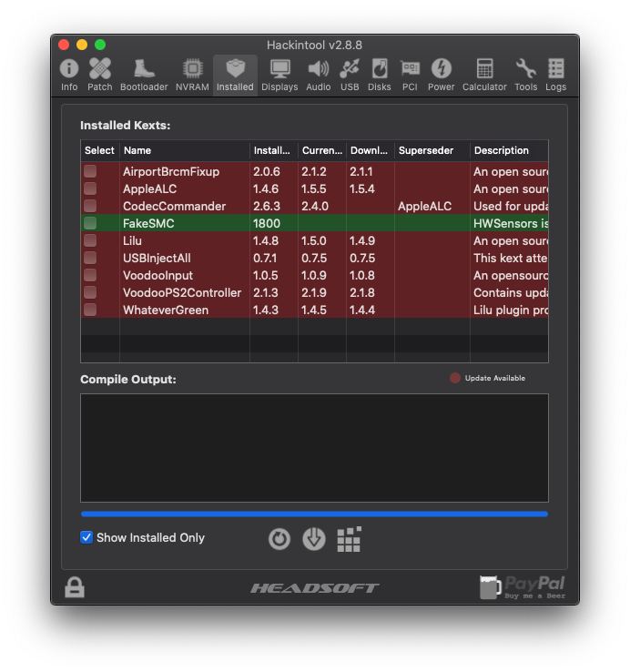Viewport: 630px width, 672px height.
Task: Go to the Disks section
Action: [380, 75]
